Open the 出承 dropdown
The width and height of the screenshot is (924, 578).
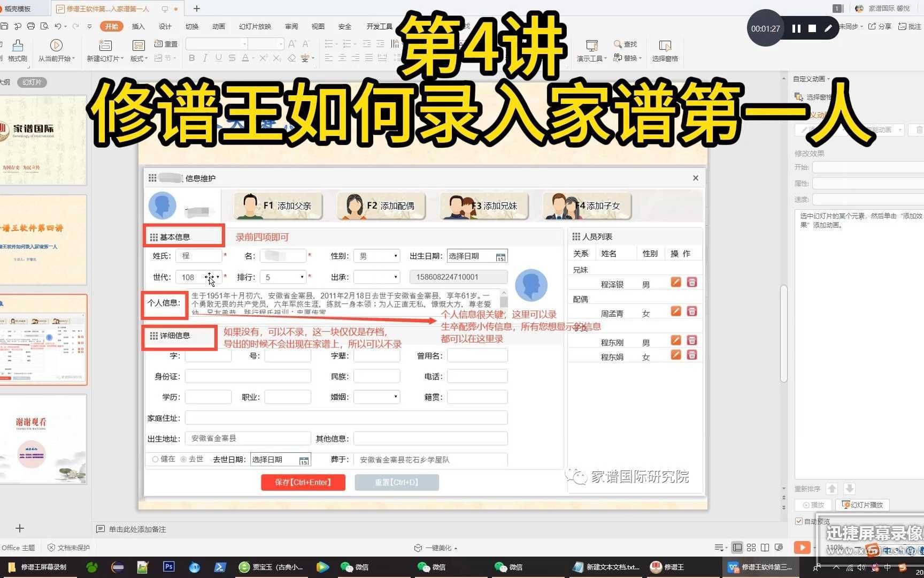tap(376, 277)
